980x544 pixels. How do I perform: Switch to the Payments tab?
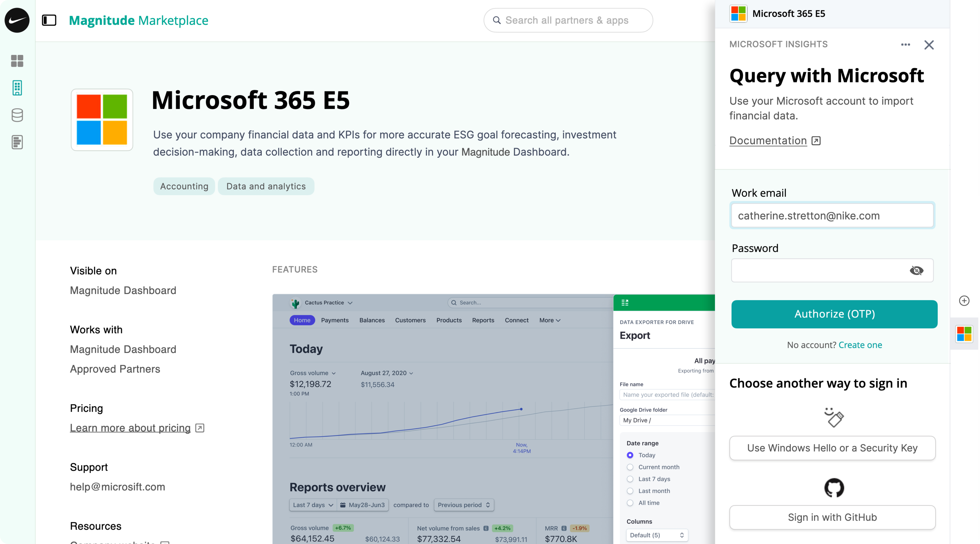pos(334,320)
